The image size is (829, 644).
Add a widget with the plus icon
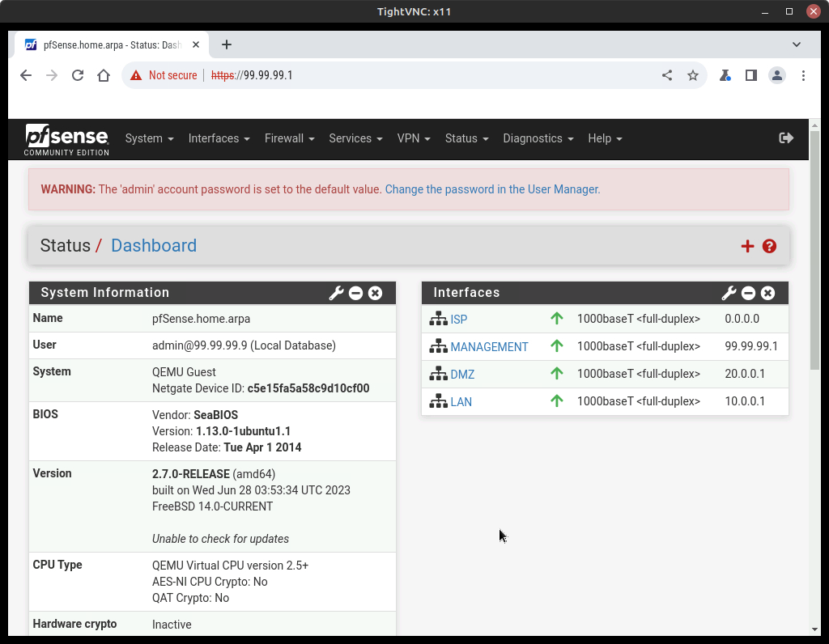pos(747,246)
